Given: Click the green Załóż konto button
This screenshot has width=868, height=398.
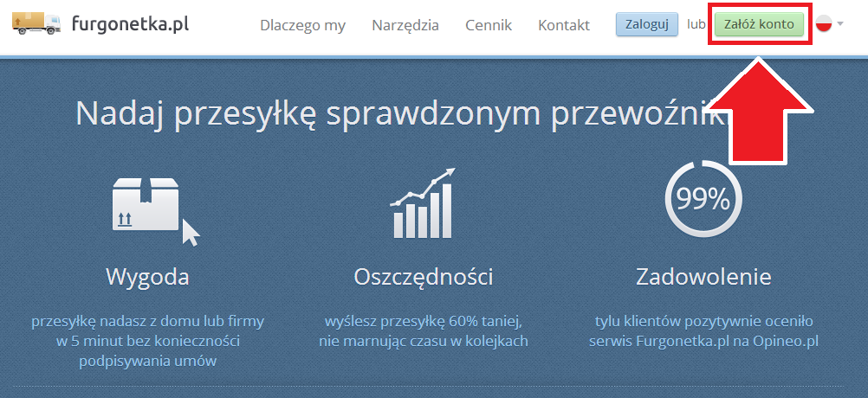Looking at the screenshot, I should (x=759, y=24).
